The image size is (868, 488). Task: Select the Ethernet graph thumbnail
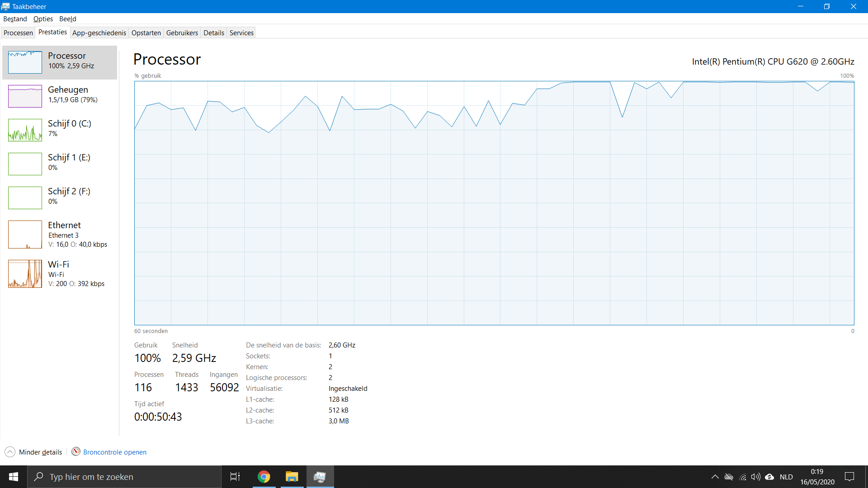[25, 235]
